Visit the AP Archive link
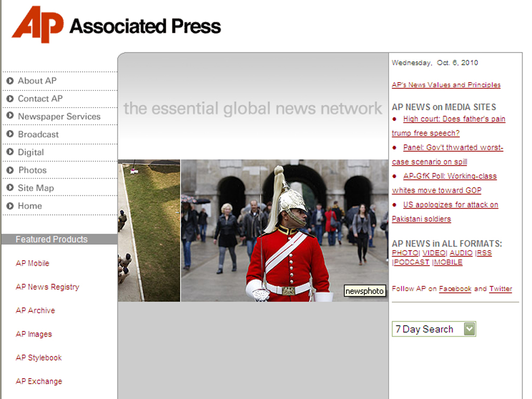 [x=35, y=311]
